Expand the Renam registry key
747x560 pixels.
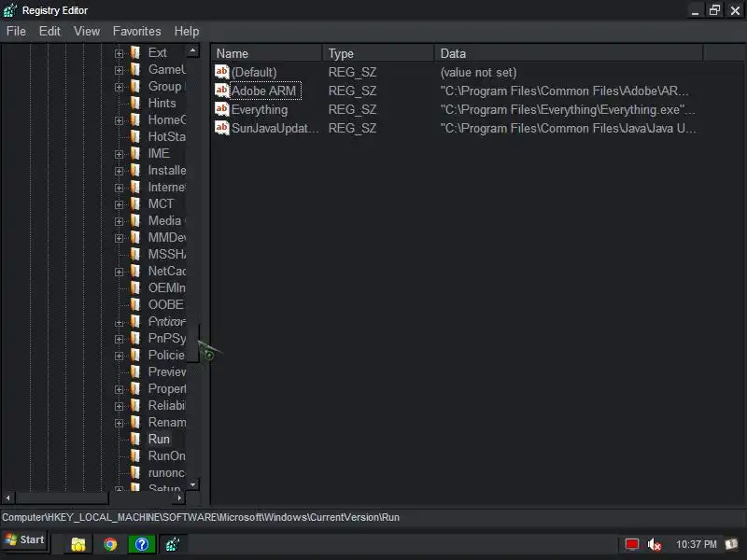[120, 423]
